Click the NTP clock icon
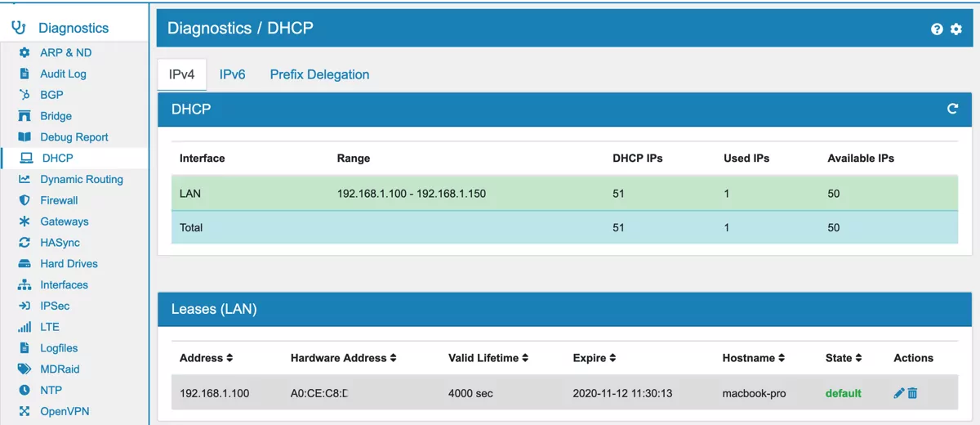The height and width of the screenshot is (425, 980). point(24,391)
